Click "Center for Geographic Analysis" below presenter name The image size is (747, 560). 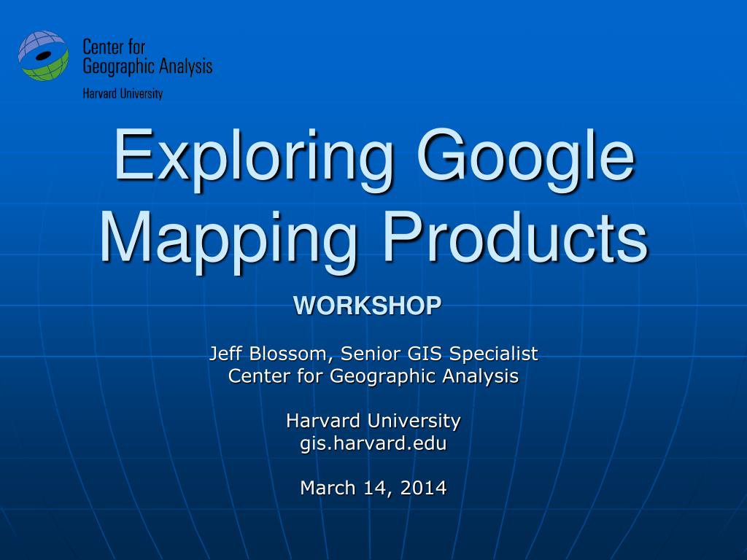pyautogui.click(x=373, y=376)
